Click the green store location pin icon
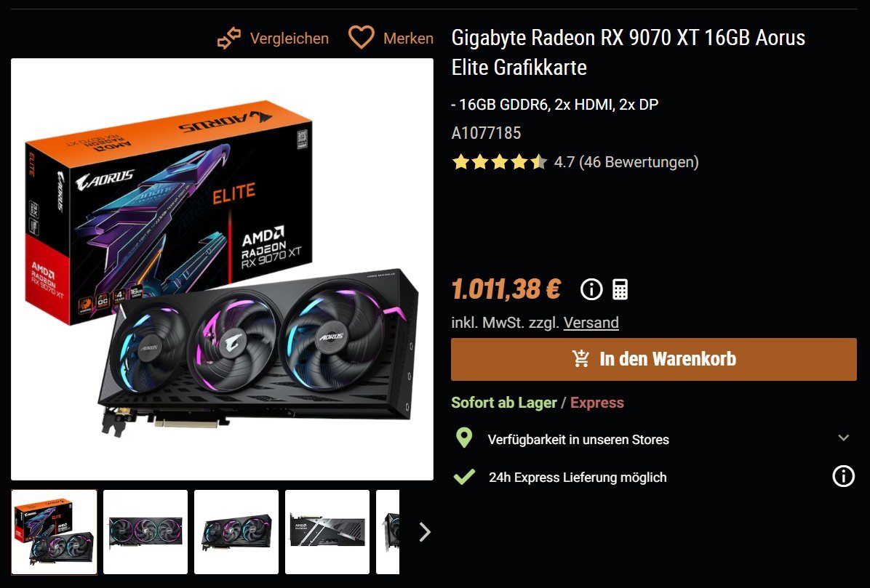 click(464, 438)
